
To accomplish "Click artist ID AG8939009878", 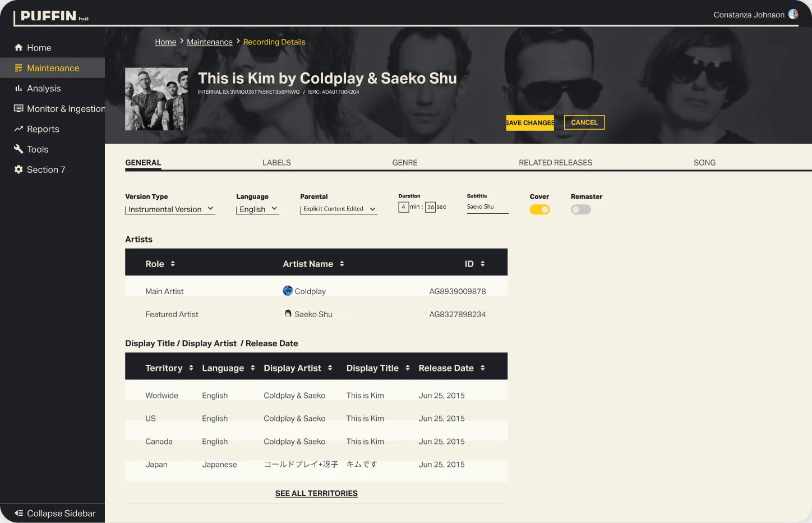I will pyautogui.click(x=458, y=291).
